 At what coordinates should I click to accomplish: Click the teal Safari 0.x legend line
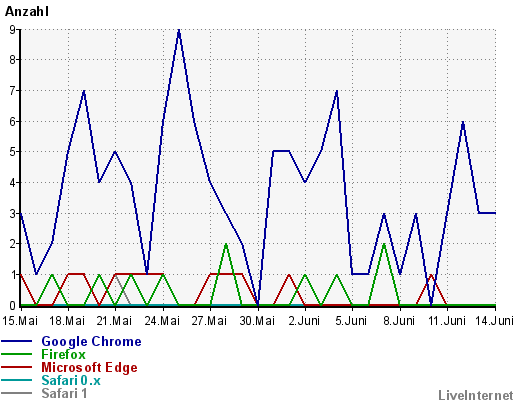coord(17,380)
